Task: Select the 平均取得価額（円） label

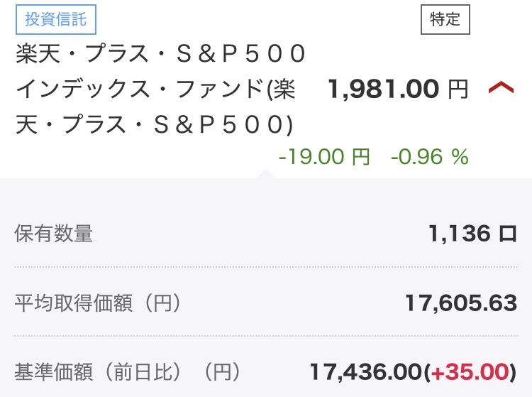Action: 98,303
